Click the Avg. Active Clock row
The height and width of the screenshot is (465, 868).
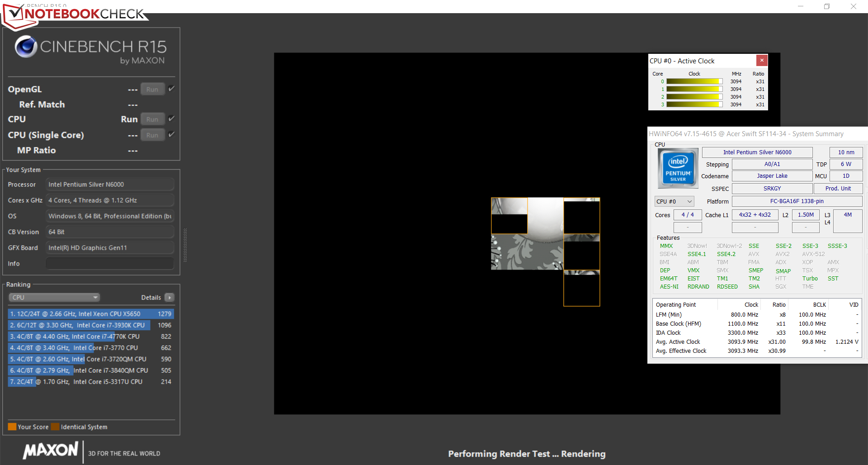click(x=757, y=342)
